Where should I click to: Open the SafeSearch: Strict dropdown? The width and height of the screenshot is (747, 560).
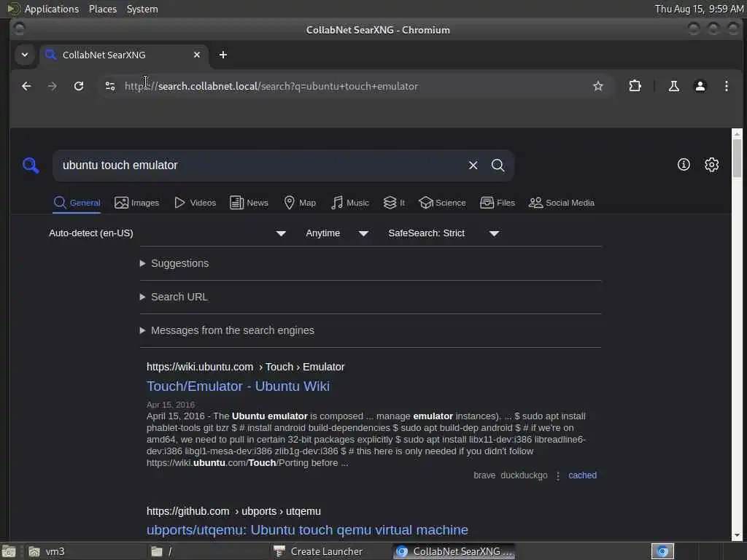[444, 233]
